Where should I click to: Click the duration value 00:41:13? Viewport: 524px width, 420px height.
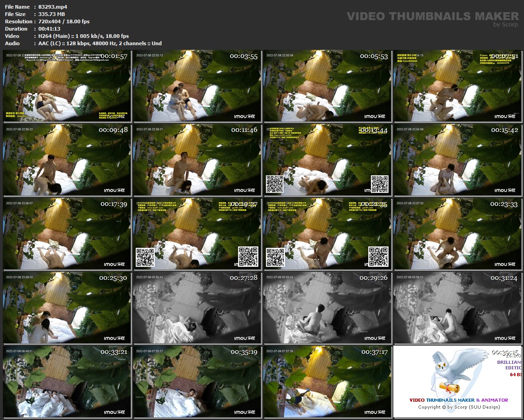[49, 29]
